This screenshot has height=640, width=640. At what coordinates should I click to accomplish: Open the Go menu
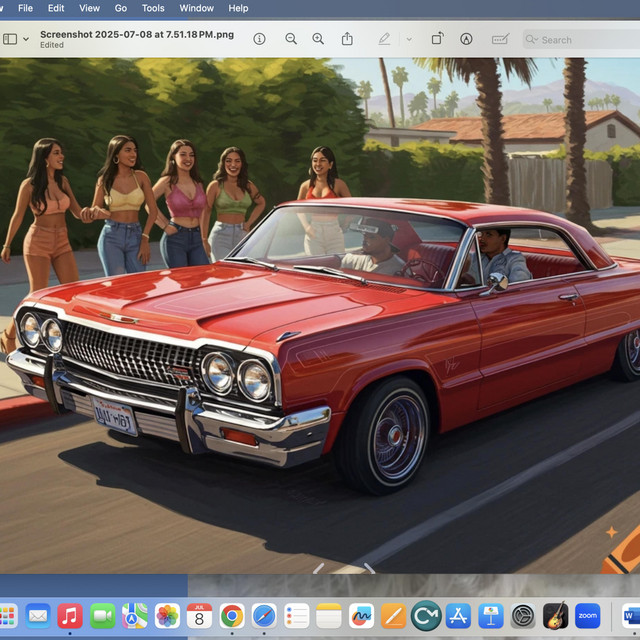tap(121, 8)
